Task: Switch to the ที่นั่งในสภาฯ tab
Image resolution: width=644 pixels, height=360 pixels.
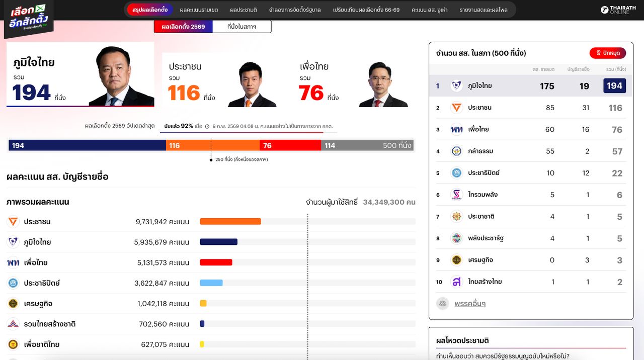Action: [x=242, y=27]
